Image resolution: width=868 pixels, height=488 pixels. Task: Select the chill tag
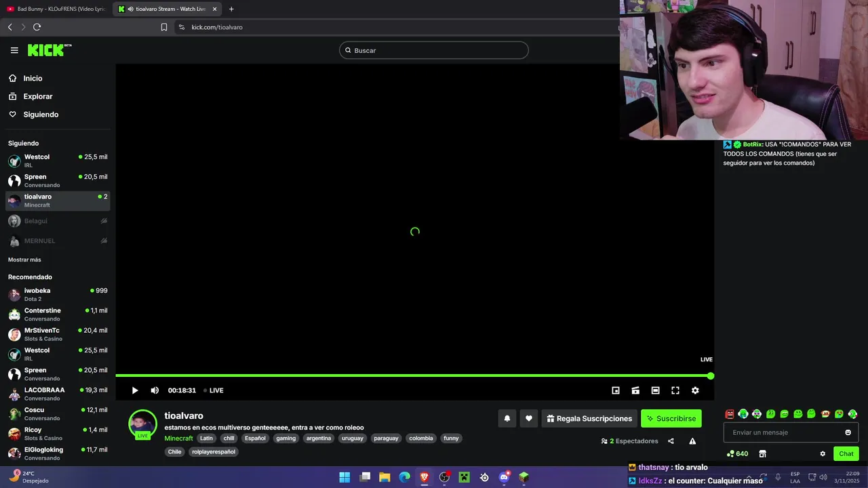tap(229, 439)
